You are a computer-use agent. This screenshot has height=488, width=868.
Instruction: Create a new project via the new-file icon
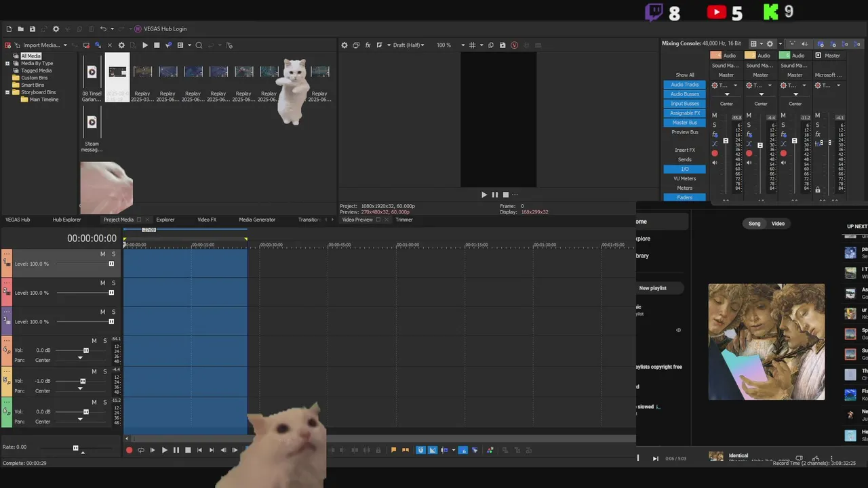(x=9, y=29)
